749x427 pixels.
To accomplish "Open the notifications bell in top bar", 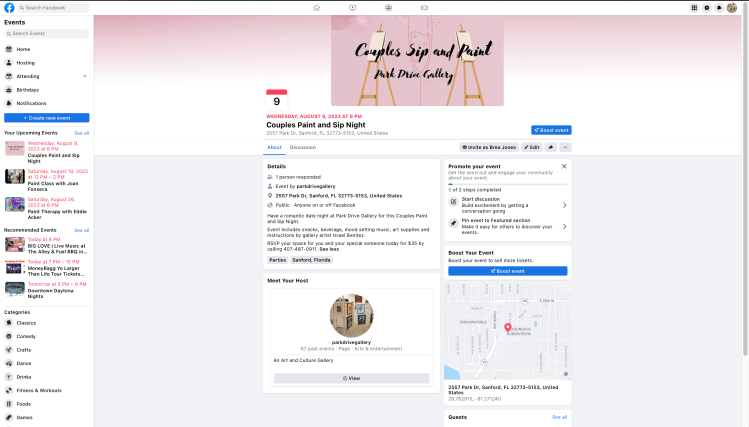I will click(719, 8).
